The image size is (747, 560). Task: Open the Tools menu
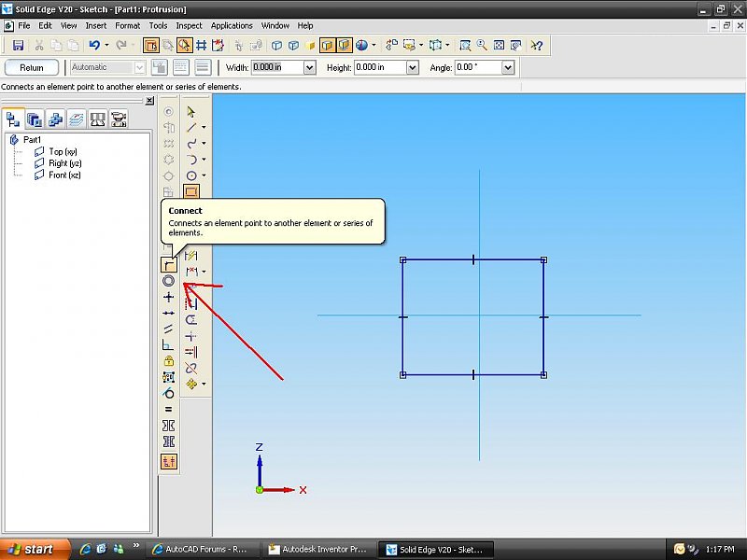(158, 26)
